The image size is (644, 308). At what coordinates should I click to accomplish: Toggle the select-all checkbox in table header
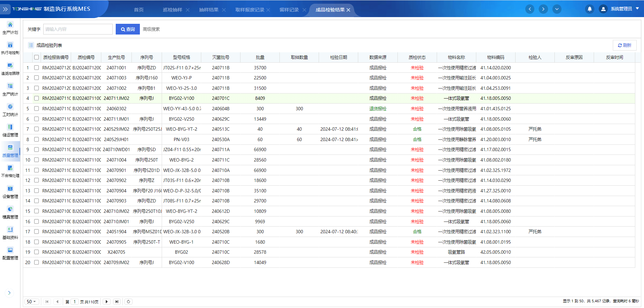point(37,57)
